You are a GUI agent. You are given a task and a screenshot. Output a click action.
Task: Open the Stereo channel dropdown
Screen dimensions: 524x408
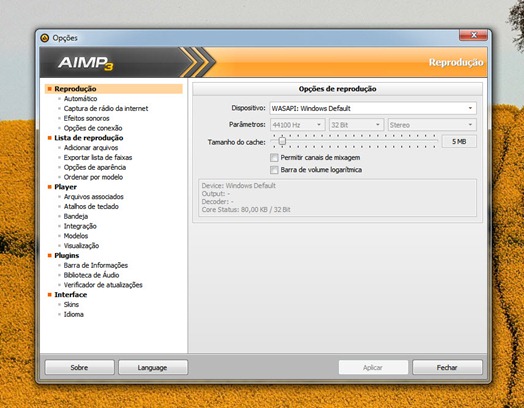[432, 125]
